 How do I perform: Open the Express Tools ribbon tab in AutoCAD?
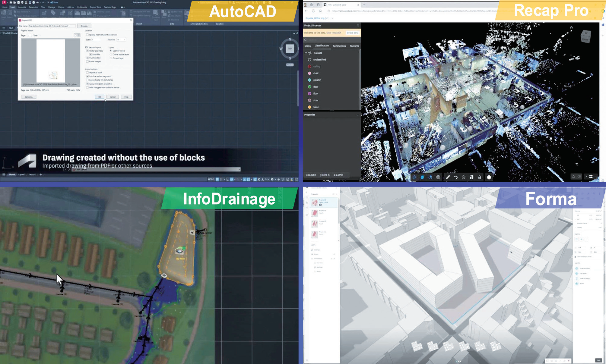95,7
